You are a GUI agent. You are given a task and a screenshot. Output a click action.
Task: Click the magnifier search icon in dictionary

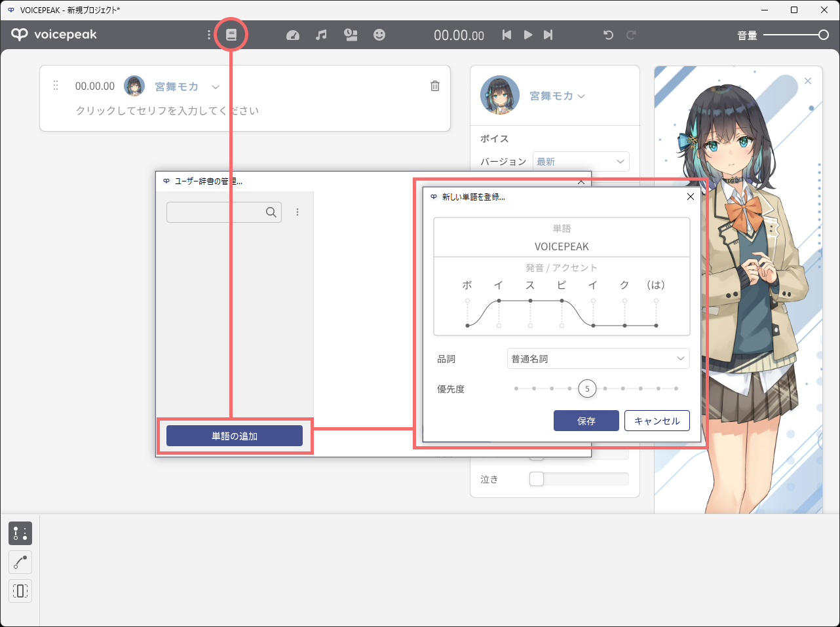[x=271, y=212]
